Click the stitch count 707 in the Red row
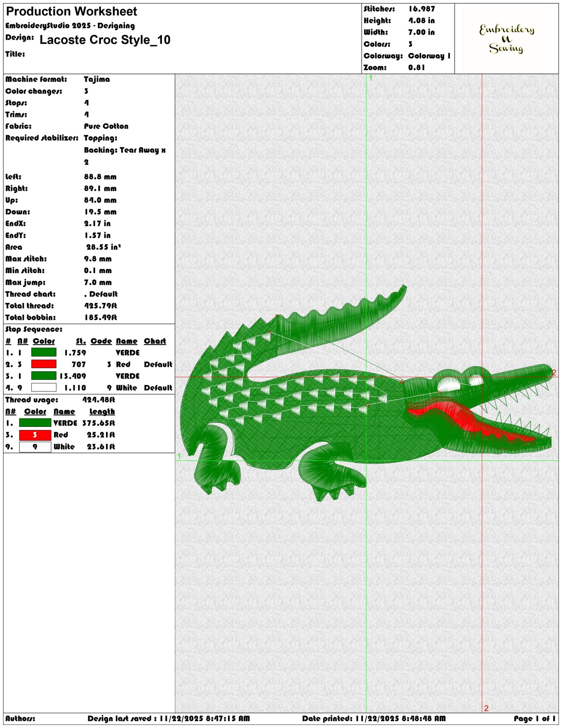Viewport: 562px width, 728px height. pyautogui.click(x=79, y=364)
